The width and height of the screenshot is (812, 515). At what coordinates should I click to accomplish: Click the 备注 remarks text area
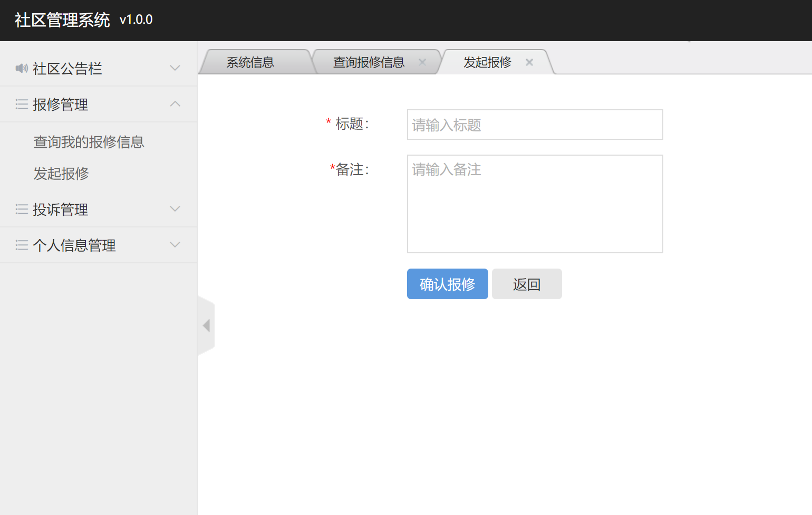pos(535,204)
